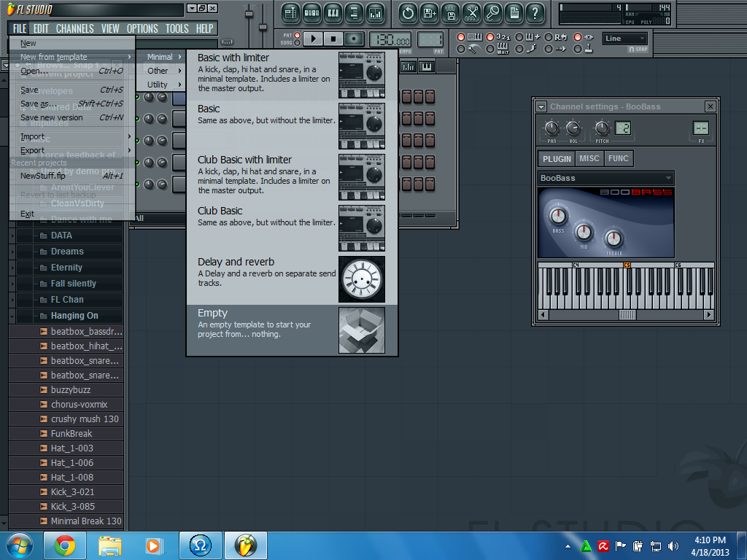Open the Browser view icon in toolbar
This screenshot has width=747, height=560.
click(x=354, y=13)
